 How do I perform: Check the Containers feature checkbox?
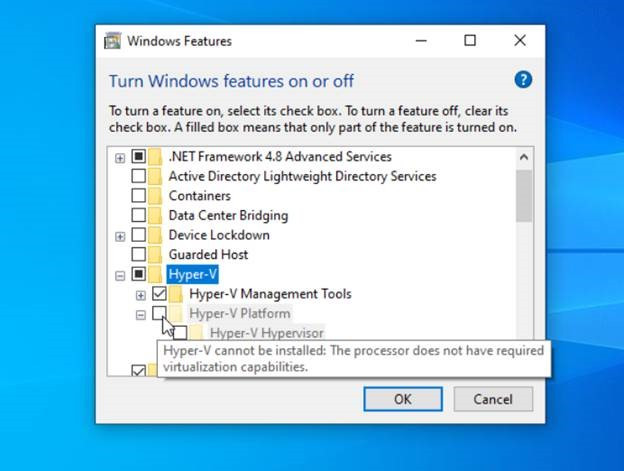138,195
